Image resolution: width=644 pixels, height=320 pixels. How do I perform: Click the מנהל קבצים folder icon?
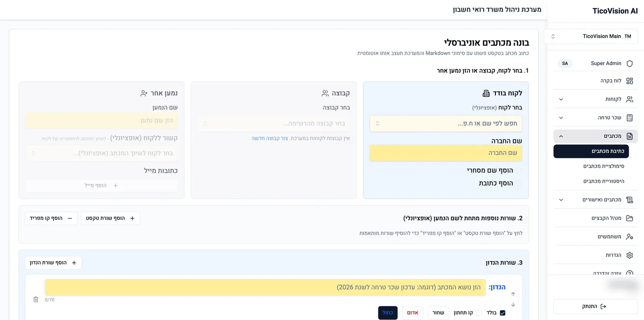click(x=630, y=218)
